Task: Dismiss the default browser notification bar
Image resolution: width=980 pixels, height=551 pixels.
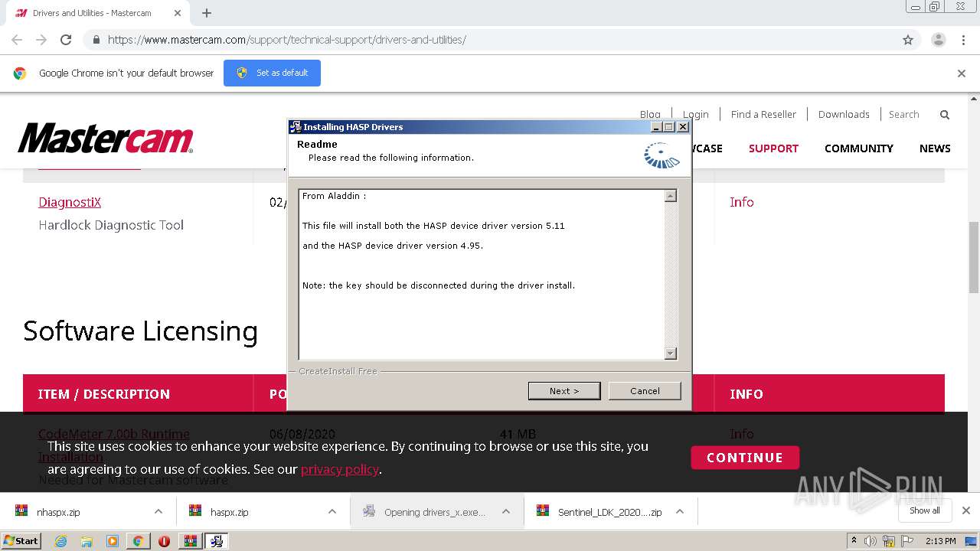Action: click(961, 73)
